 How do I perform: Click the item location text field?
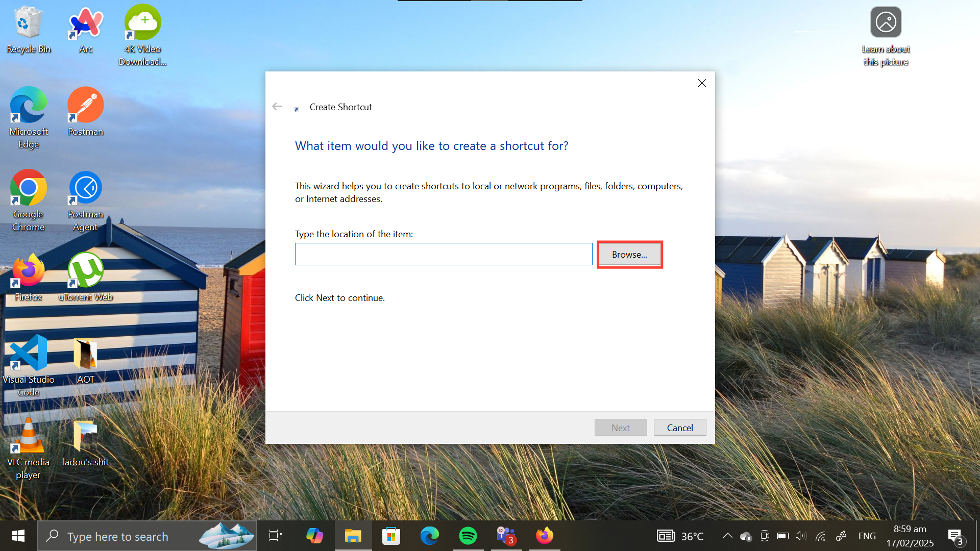pyautogui.click(x=443, y=254)
